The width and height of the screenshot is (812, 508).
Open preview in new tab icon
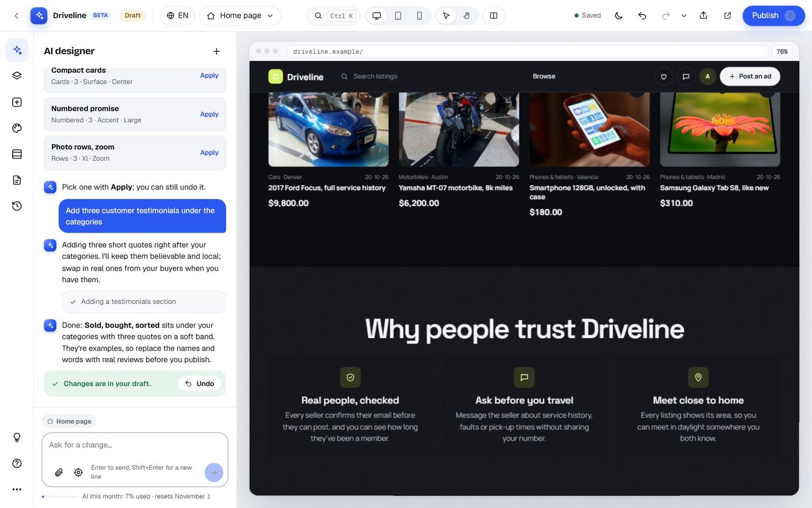727,15
